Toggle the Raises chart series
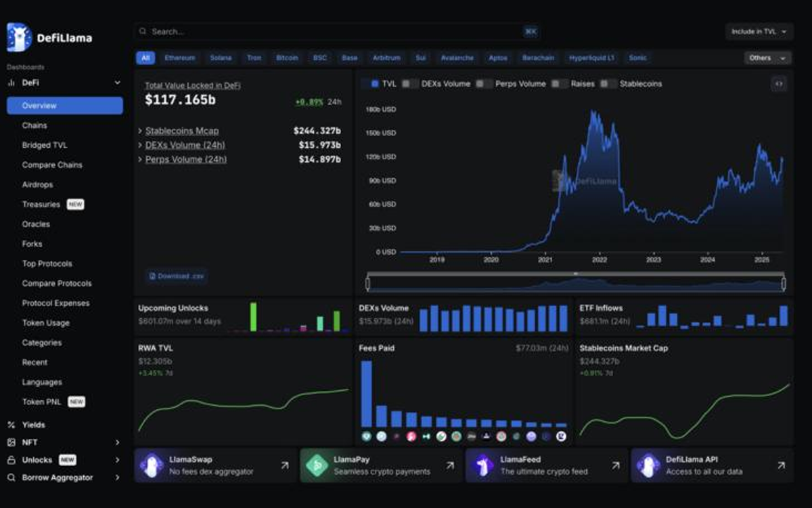This screenshot has width=812, height=508. pyautogui.click(x=559, y=84)
